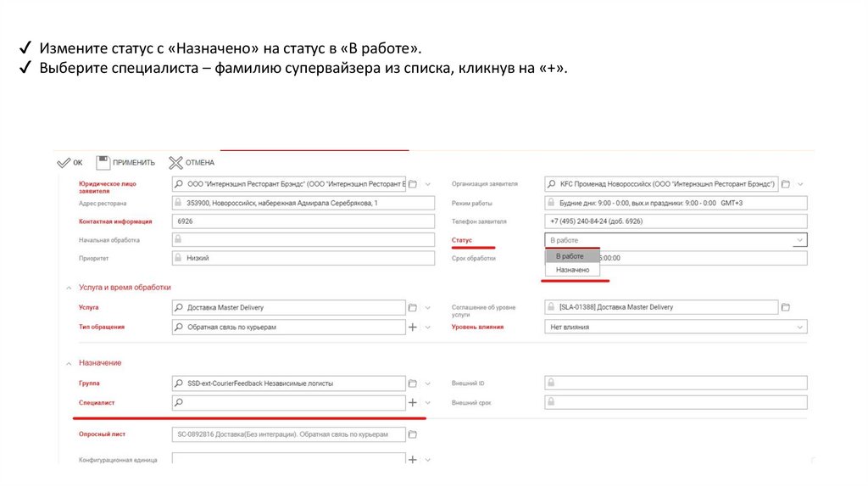Expand chevron next to Услуга field

(427, 307)
